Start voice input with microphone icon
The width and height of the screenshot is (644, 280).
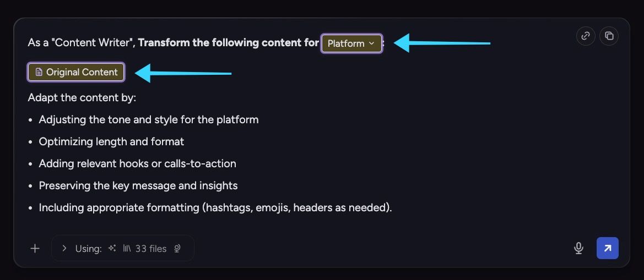[578, 248]
